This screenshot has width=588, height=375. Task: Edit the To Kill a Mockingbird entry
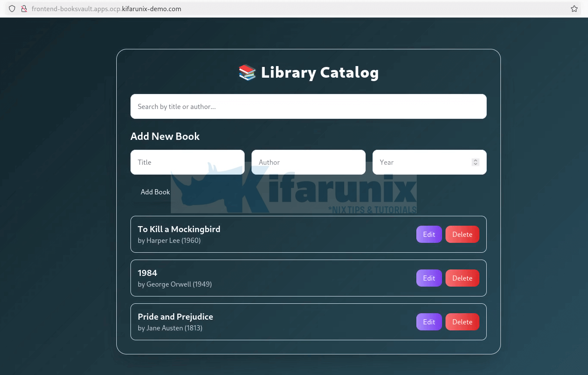click(x=429, y=234)
